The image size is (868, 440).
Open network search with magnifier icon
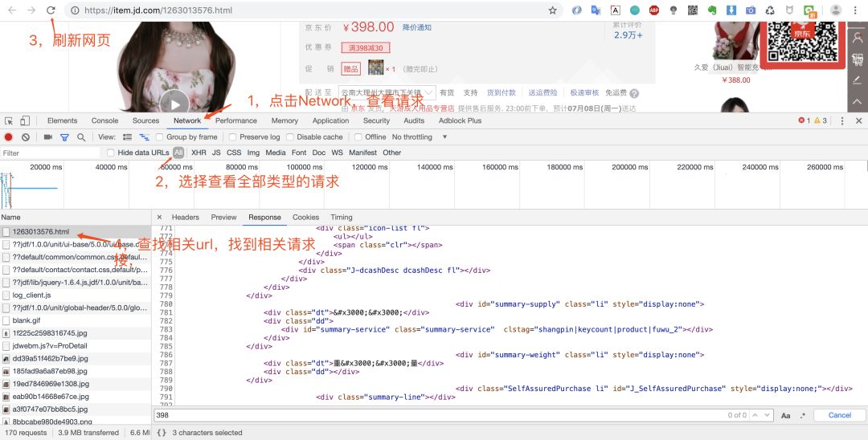click(81, 137)
